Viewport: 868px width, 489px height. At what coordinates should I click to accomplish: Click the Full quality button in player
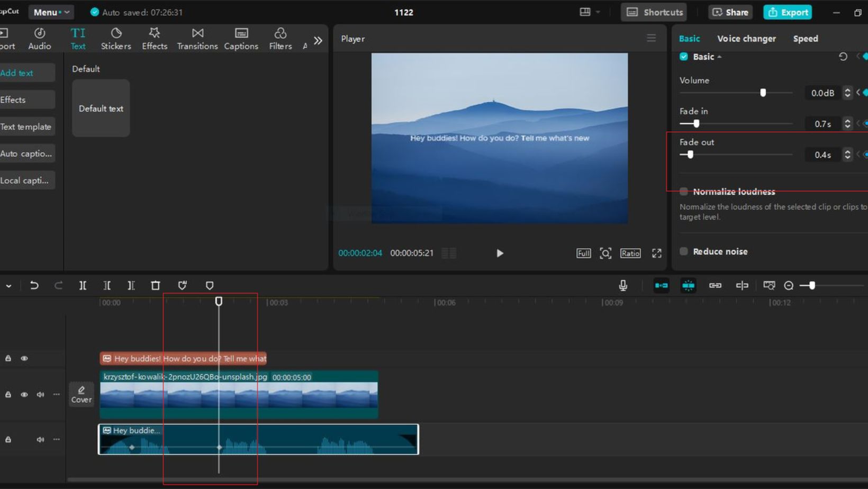(583, 253)
